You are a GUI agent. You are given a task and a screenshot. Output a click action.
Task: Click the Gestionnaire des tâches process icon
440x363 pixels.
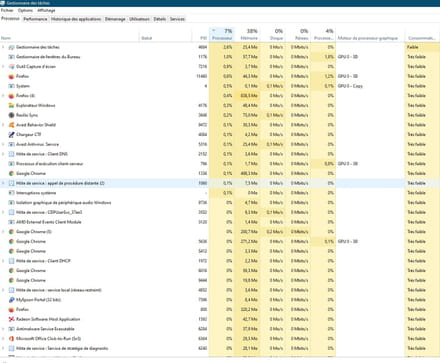click(11, 47)
